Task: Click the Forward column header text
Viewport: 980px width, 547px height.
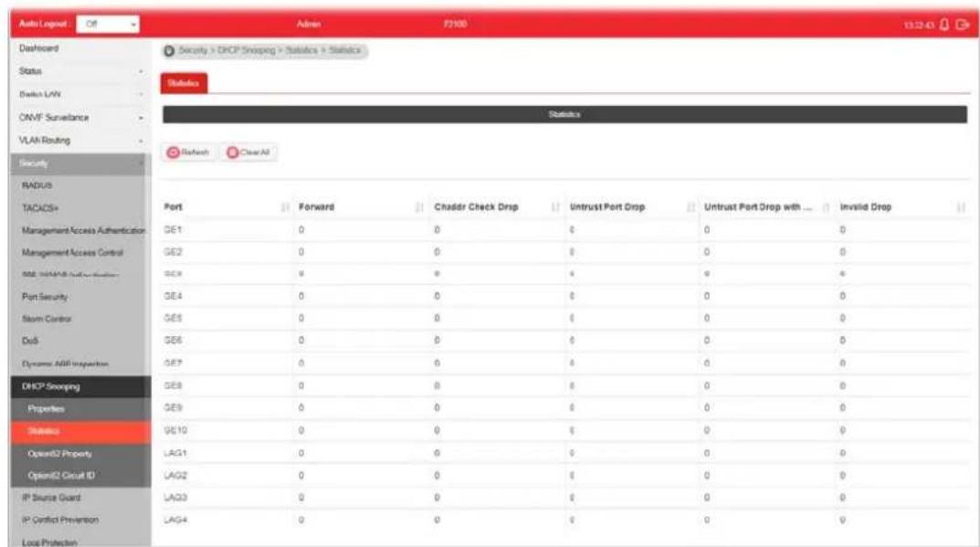Action: click(316, 207)
